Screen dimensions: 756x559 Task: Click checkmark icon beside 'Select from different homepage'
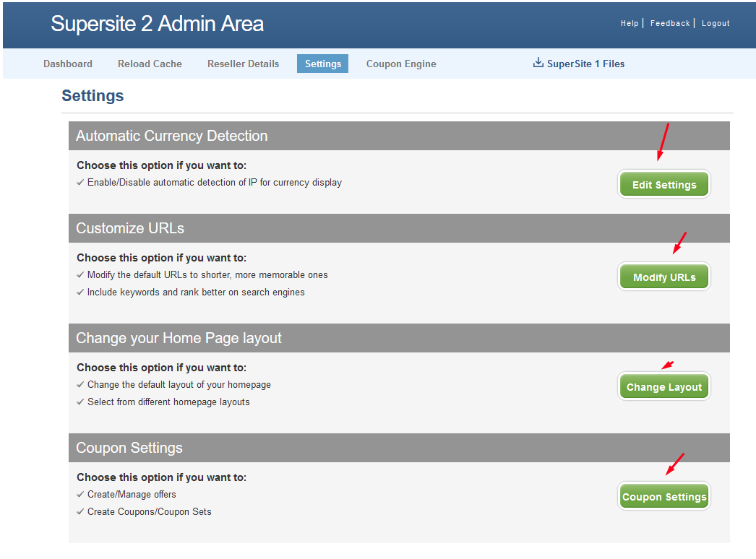pos(80,402)
